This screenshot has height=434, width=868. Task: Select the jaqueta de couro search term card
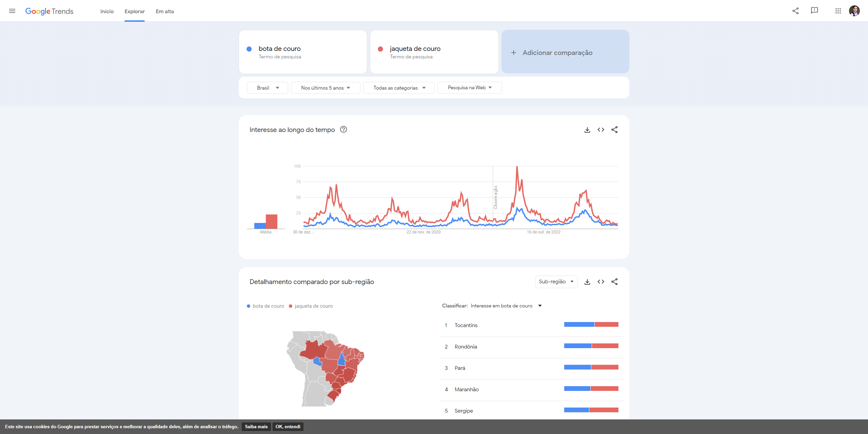434,52
